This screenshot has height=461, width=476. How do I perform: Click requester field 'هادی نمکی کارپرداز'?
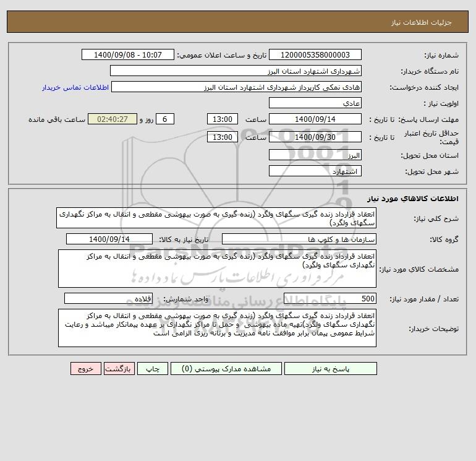pos(236,87)
